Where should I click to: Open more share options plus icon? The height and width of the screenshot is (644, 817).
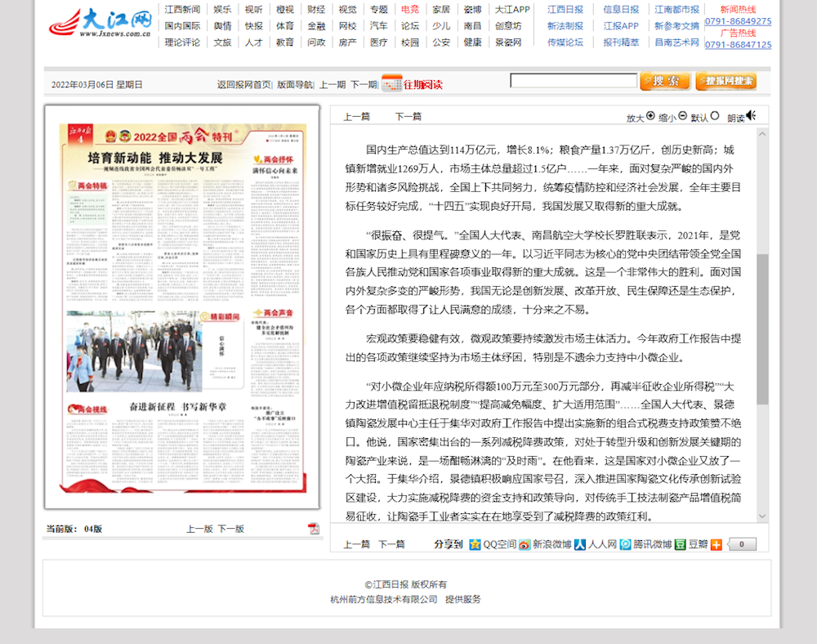[717, 544]
